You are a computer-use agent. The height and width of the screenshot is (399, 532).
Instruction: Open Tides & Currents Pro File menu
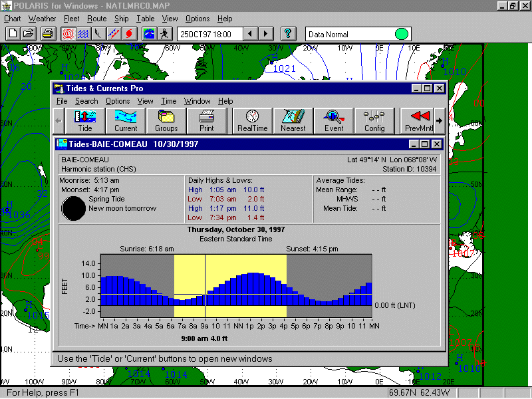pos(62,101)
